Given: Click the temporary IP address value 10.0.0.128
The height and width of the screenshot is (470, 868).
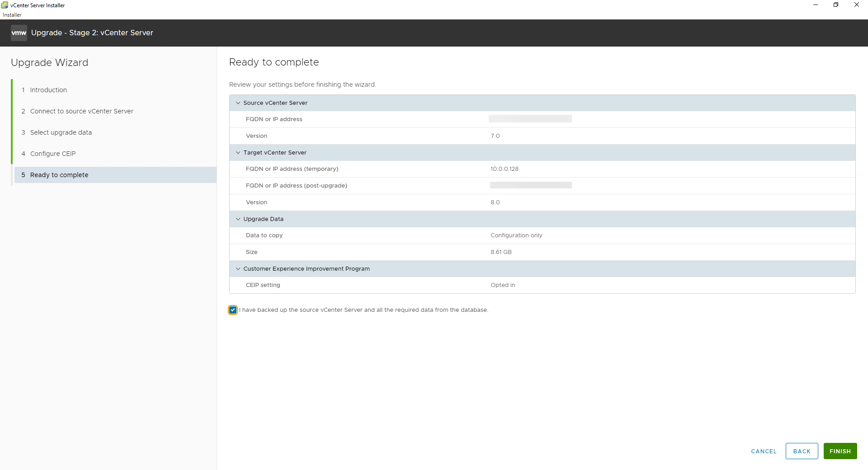Looking at the screenshot, I should 505,169.
